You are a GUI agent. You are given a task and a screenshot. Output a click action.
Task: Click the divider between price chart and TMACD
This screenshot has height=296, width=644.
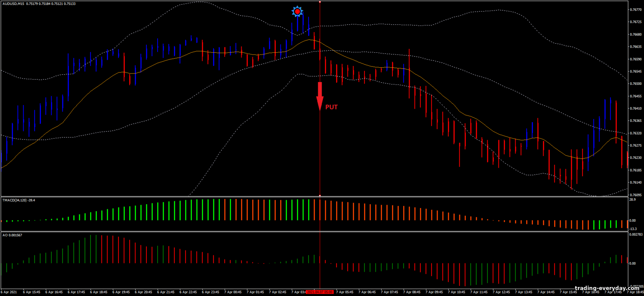(x=313, y=197)
